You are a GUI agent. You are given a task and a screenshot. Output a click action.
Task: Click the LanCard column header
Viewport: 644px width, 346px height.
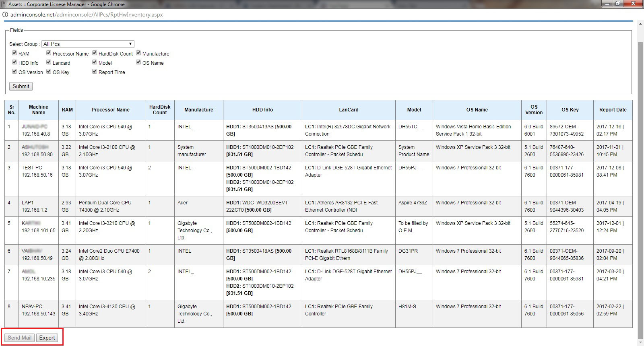[x=349, y=110]
